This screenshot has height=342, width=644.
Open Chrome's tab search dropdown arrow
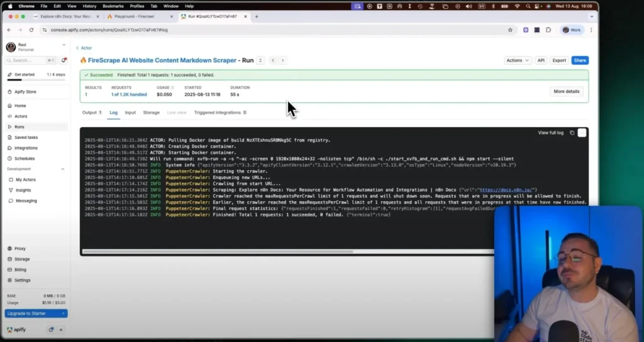(x=591, y=16)
